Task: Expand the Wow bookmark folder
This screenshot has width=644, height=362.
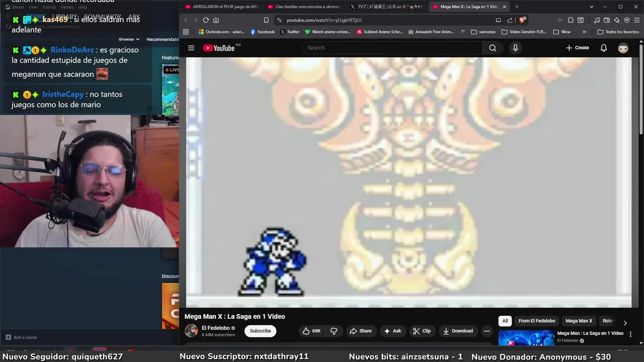Action: (562, 32)
